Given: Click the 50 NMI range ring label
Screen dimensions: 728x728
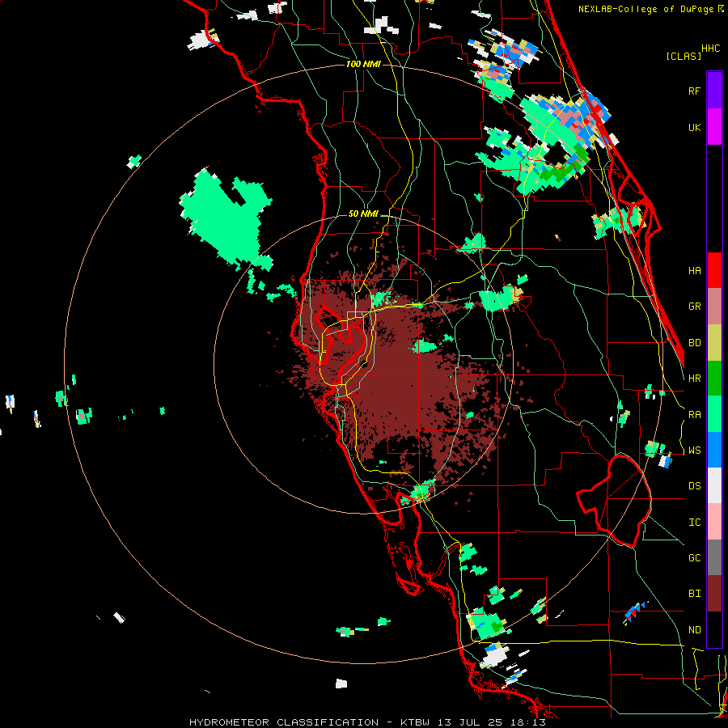Looking at the screenshot, I should [363, 214].
